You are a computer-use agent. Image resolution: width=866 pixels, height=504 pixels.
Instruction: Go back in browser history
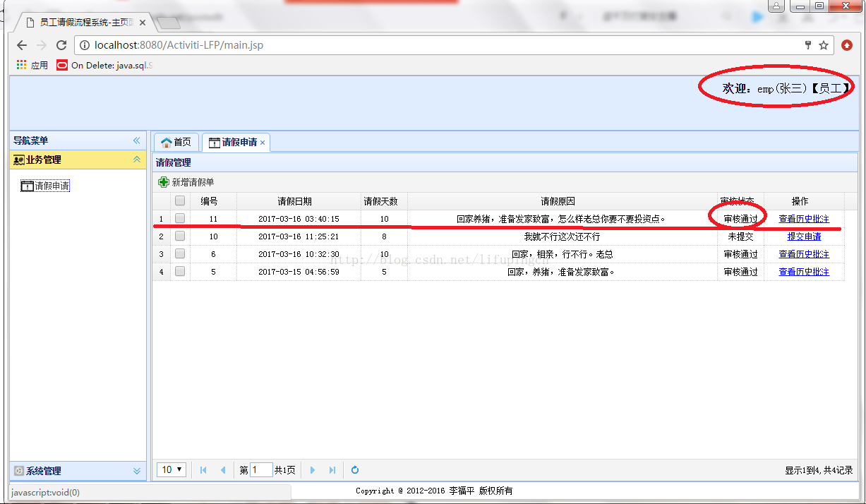click(x=22, y=45)
